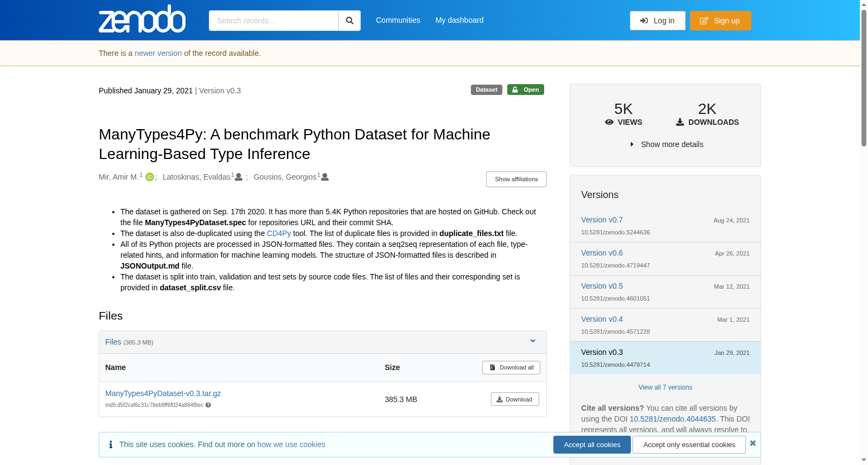Open Version v0.4
Image resolution: width=868 pixels, height=465 pixels.
click(602, 319)
